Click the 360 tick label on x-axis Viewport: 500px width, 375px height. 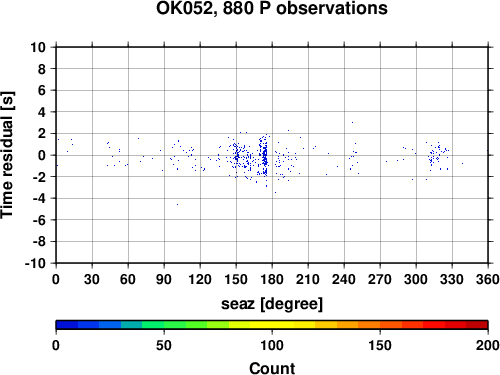click(488, 279)
